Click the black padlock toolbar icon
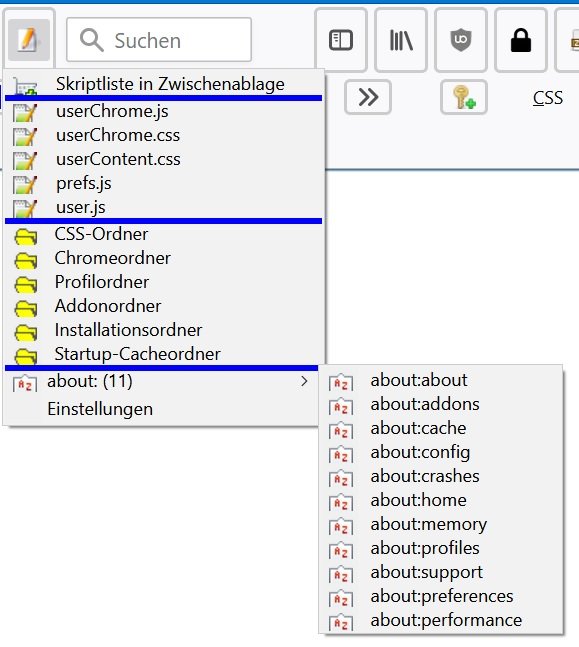 click(x=520, y=40)
